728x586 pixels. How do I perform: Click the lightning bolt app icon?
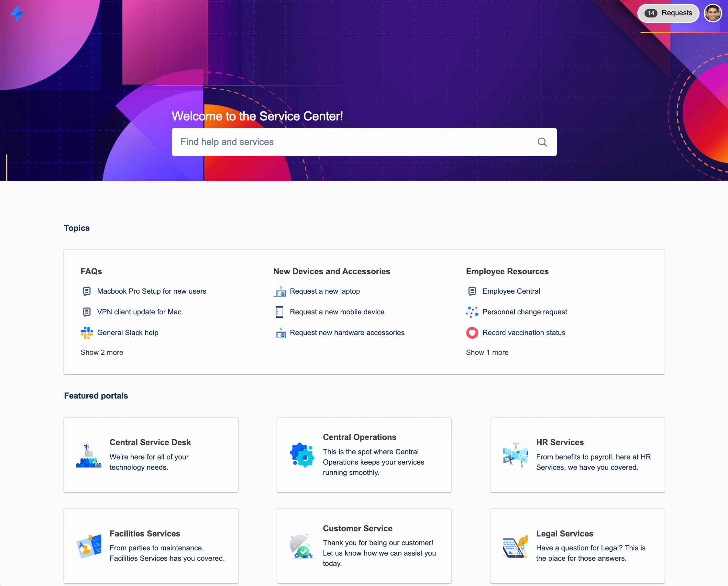17,13
